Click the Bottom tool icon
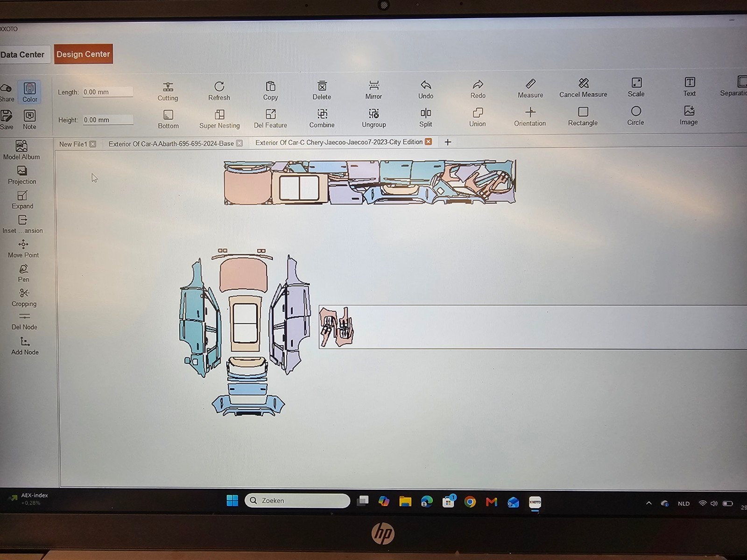747x560 pixels. point(168,115)
